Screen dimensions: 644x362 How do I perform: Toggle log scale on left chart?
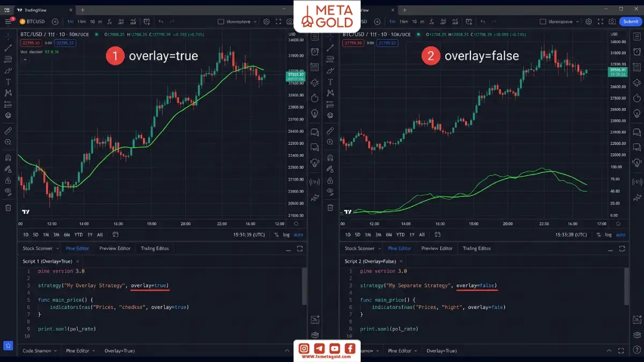click(286, 234)
